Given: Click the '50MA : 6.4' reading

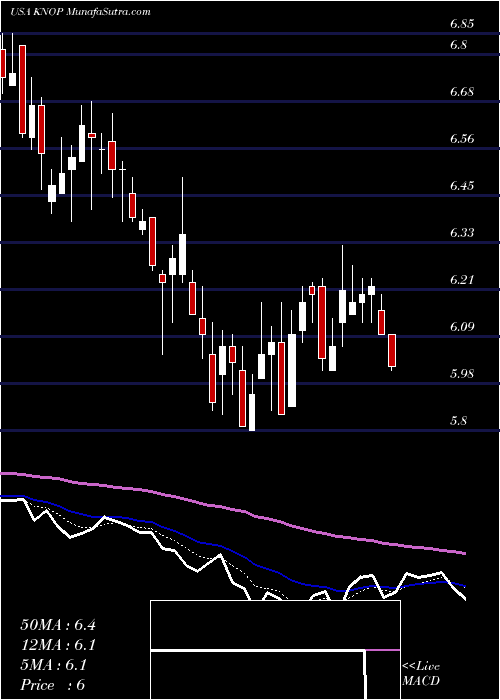Looking at the screenshot, I should 58,625.
